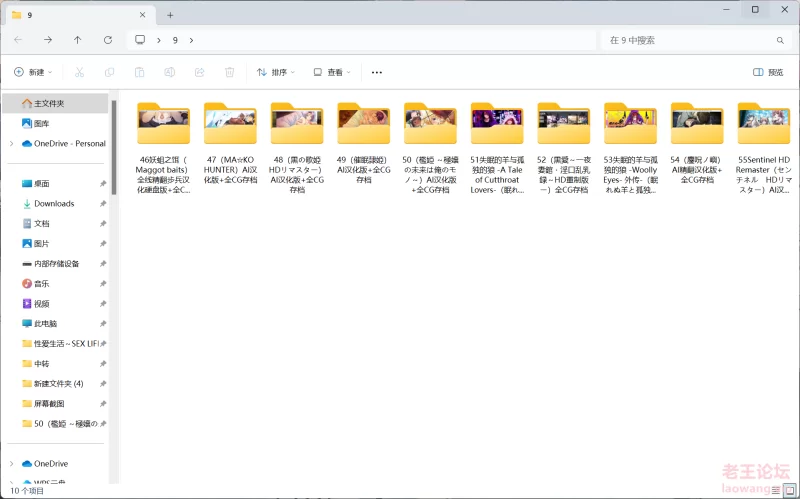Expand OneDrive - Personal tree node
The image size is (800, 499).
[12, 144]
